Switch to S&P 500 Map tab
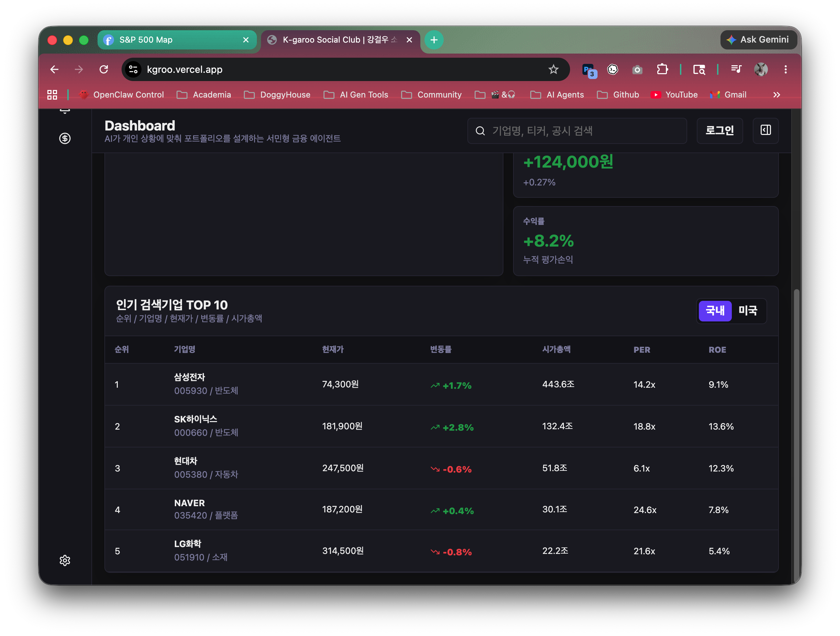Viewport: 840px width, 636px height. (177, 40)
